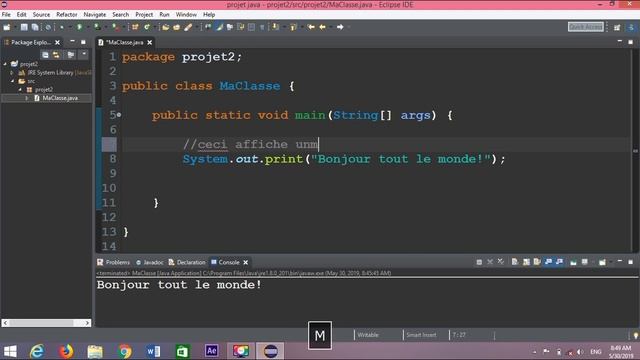The width and height of the screenshot is (640, 360).
Task: Expand MaClasse.java tree node arrow
Action: pyautogui.click(x=27, y=98)
